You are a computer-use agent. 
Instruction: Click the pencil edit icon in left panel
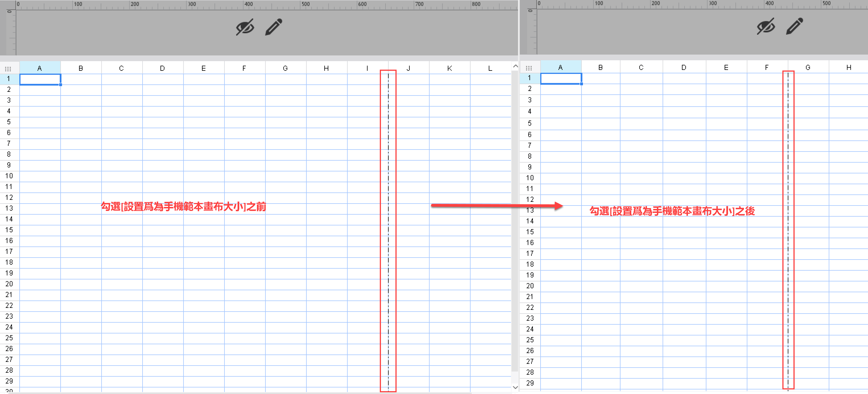point(274,27)
